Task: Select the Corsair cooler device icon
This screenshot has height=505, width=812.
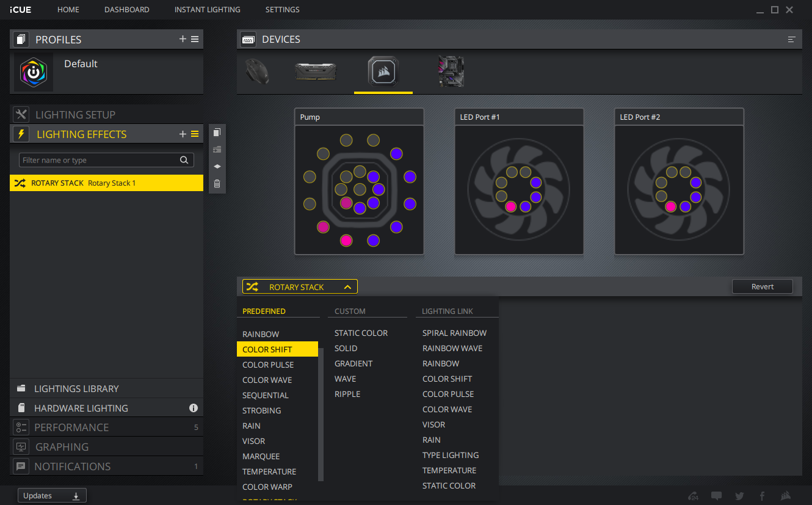Action: pyautogui.click(x=383, y=72)
